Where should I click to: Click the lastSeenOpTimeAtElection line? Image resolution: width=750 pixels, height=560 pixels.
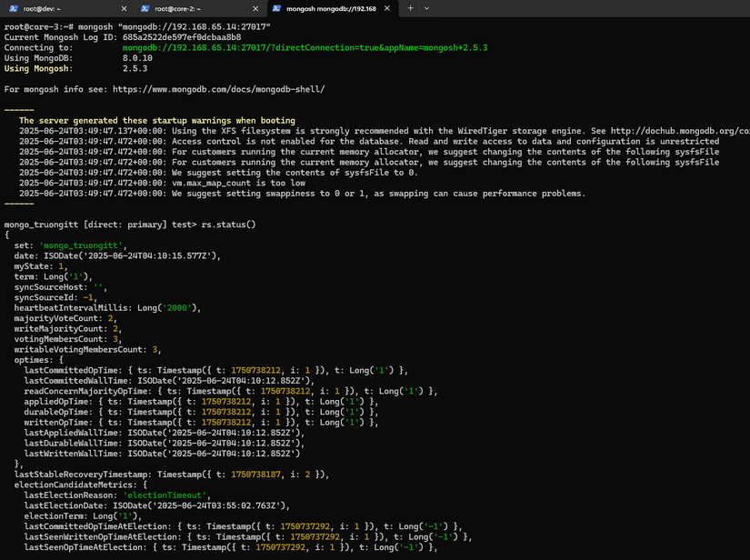click(231, 547)
